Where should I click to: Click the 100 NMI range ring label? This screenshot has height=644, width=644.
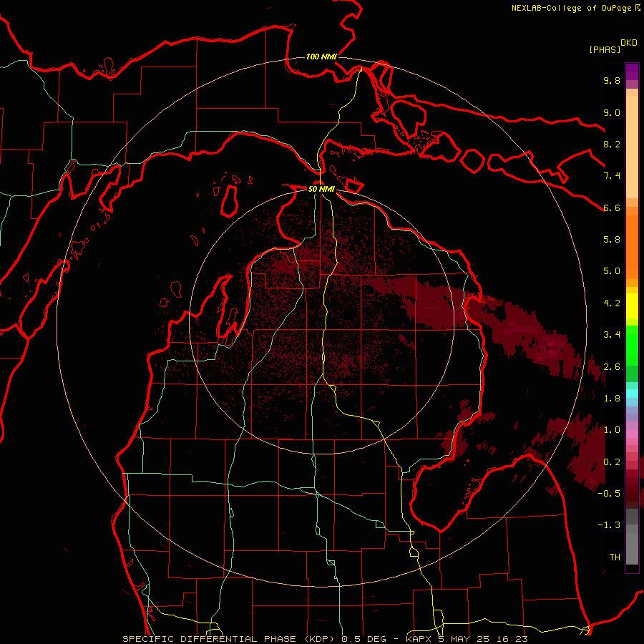pyautogui.click(x=321, y=57)
